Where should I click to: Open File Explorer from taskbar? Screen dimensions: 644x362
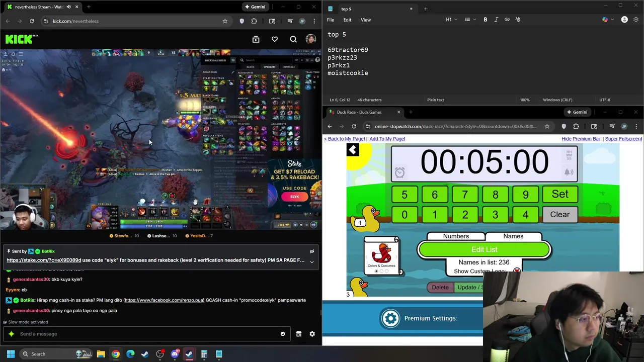(x=101, y=354)
